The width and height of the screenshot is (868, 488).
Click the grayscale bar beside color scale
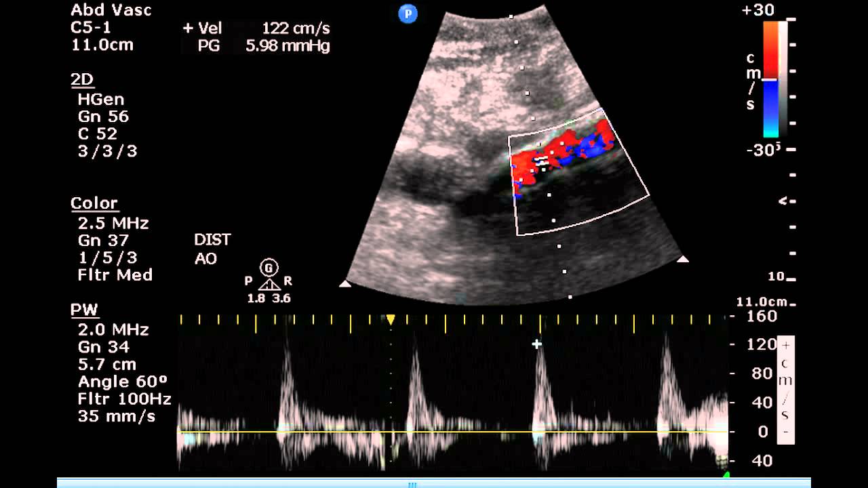783,79
